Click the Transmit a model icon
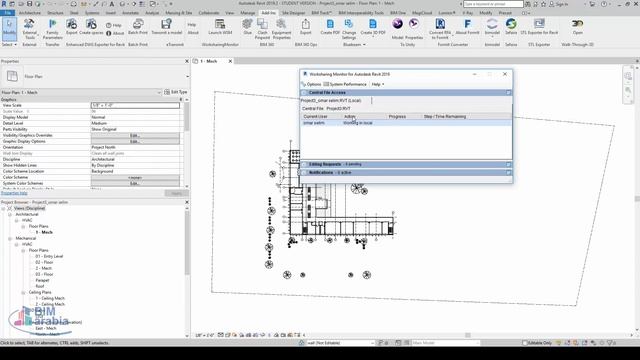This screenshot has width=640, height=360. [x=167, y=27]
